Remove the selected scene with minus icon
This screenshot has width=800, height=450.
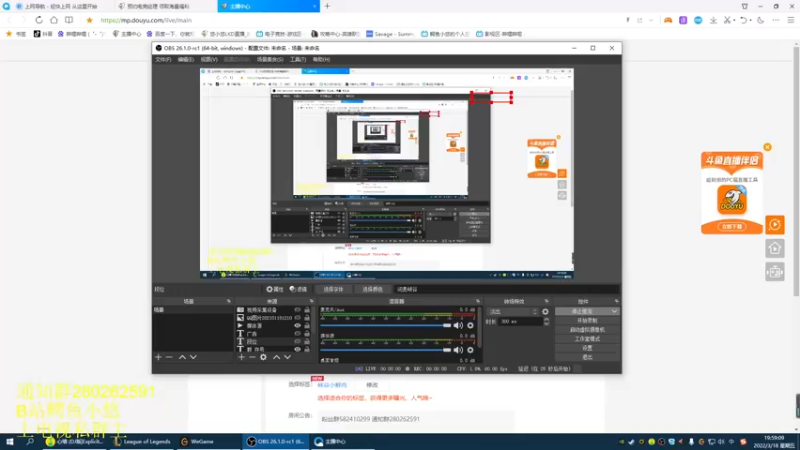[x=169, y=357]
